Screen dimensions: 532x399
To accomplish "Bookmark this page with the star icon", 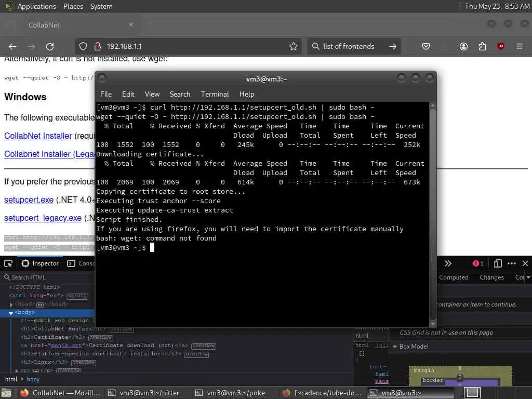I will click(x=294, y=46).
